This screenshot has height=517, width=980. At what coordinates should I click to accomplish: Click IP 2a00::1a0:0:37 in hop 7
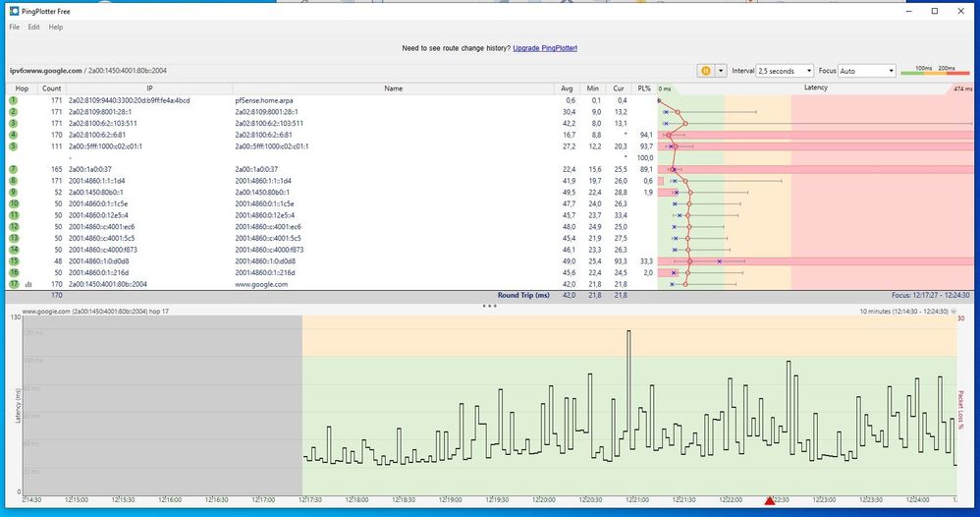pyautogui.click(x=90, y=169)
